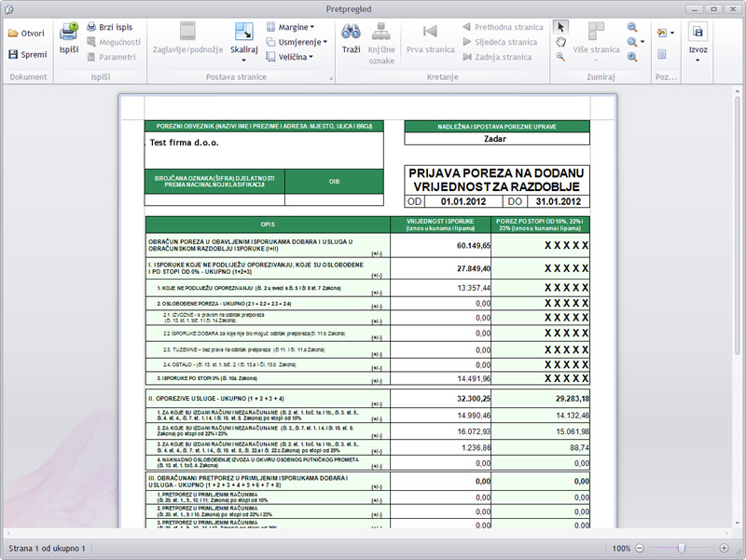The height and width of the screenshot is (560, 746).
Task: Click the page background color icon
Action: click(x=662, y=33)
